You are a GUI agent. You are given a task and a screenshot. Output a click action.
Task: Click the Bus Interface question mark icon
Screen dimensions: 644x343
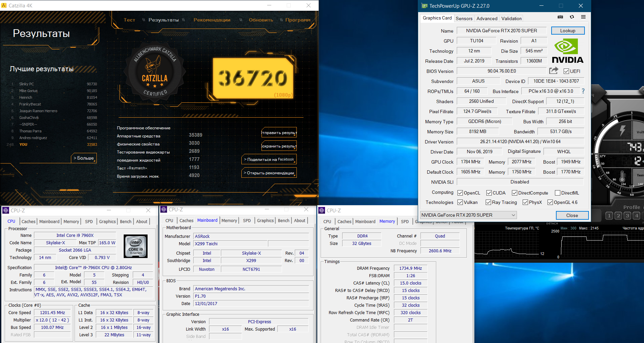(583, 91)
